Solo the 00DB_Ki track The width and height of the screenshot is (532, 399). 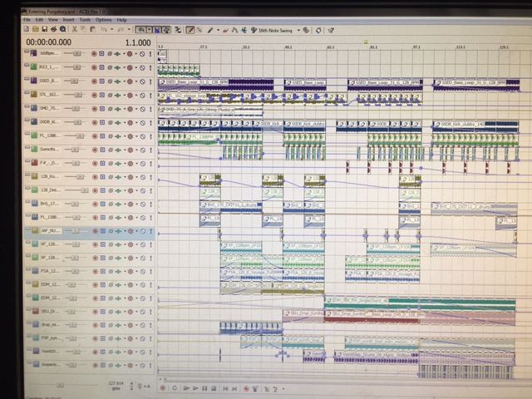[150, 122]
